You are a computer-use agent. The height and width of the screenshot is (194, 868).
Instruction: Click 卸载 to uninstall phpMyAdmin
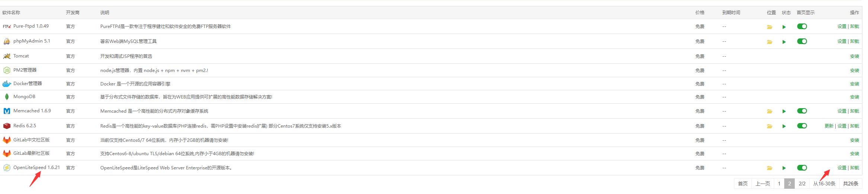coord(854,41)
